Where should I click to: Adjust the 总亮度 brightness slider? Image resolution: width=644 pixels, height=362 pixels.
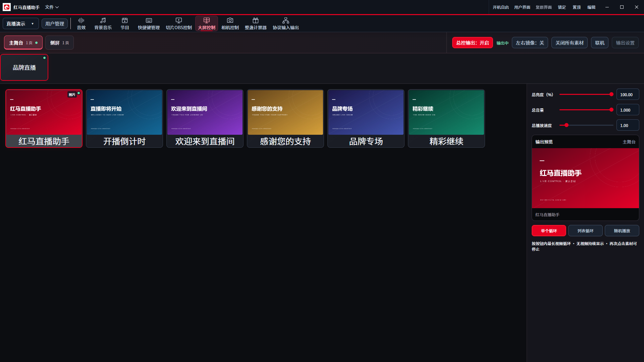pyautogui.click(x=586, y=95)
